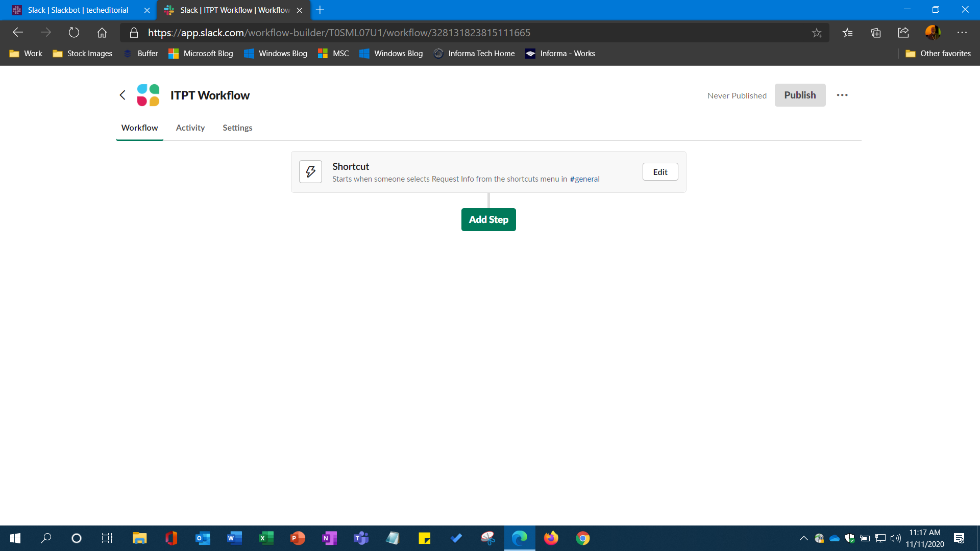Click the page refresh icon
The image size is (980, 551).
pos(74,32)
